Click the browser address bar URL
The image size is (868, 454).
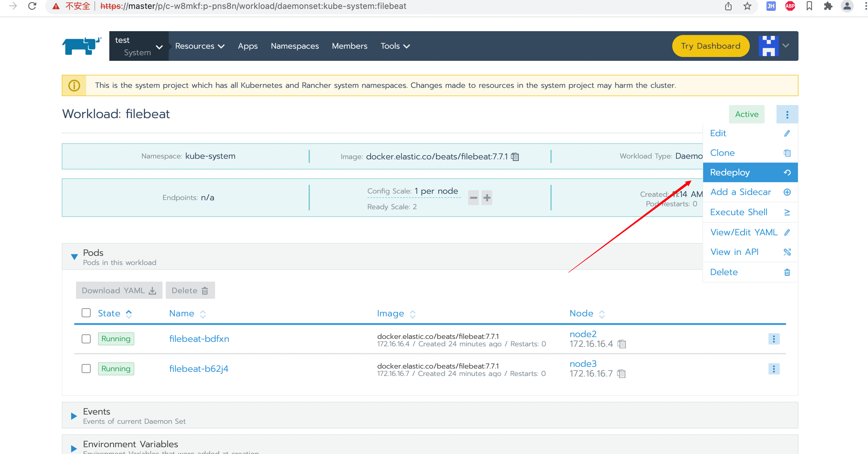click(x=253, y=6)
